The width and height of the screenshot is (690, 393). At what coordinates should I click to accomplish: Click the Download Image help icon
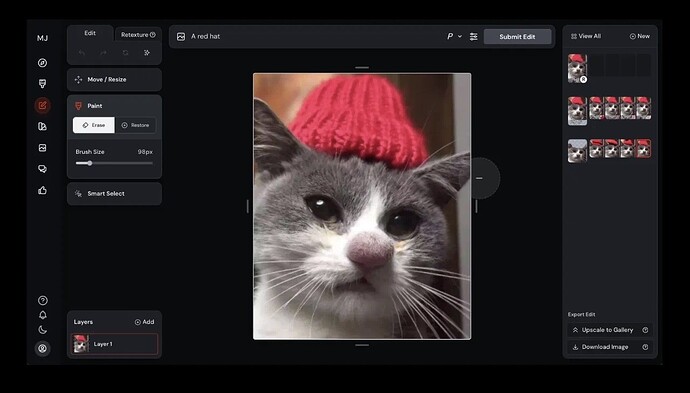(645, 347)
